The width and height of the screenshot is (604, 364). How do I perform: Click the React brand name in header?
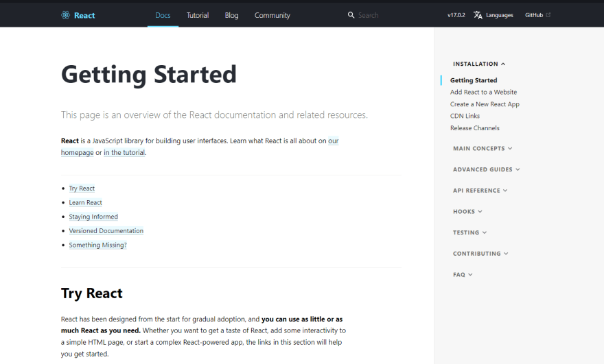(84, 15)
